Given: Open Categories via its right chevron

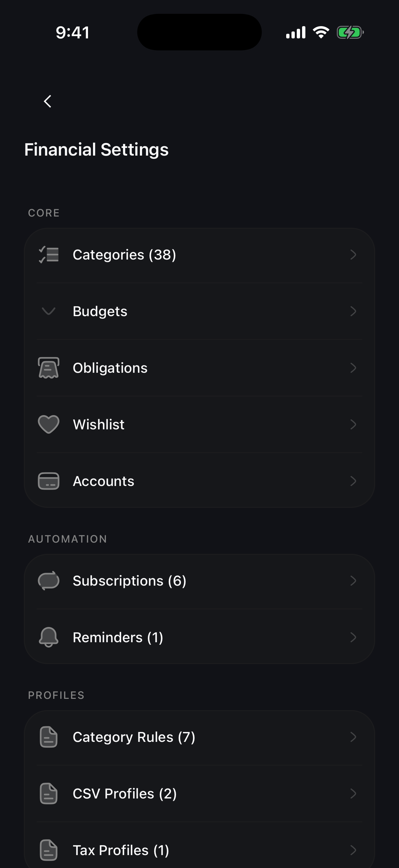Looking at the screenshot, I should [x=353, y=255].
